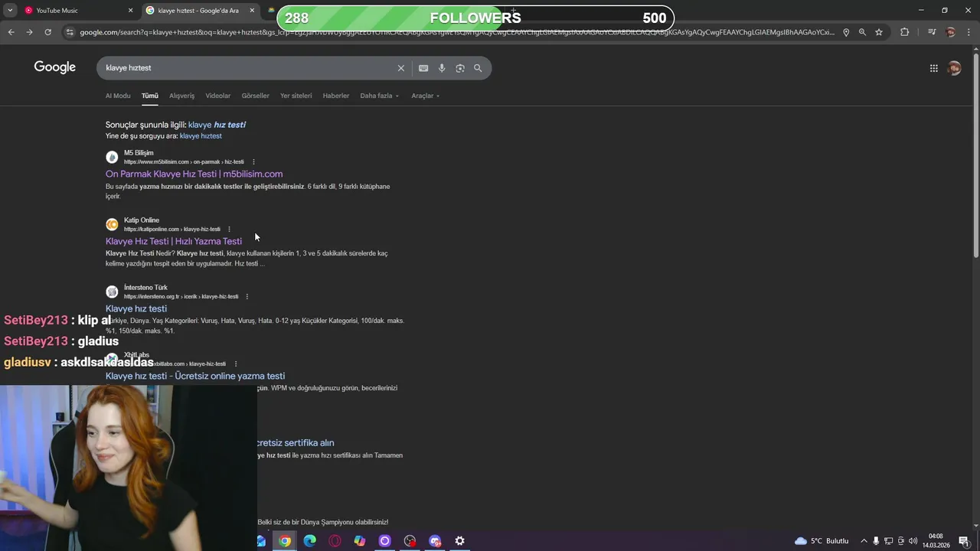Expand the Daha fazla dropdown
The width and height of the screenshot is (980, 551).
(x=379, y=96)
